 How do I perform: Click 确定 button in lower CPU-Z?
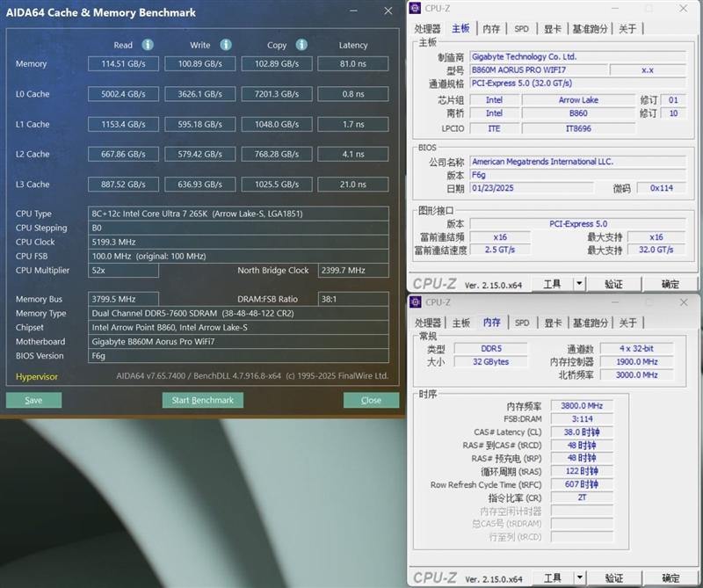click(670, 577)
